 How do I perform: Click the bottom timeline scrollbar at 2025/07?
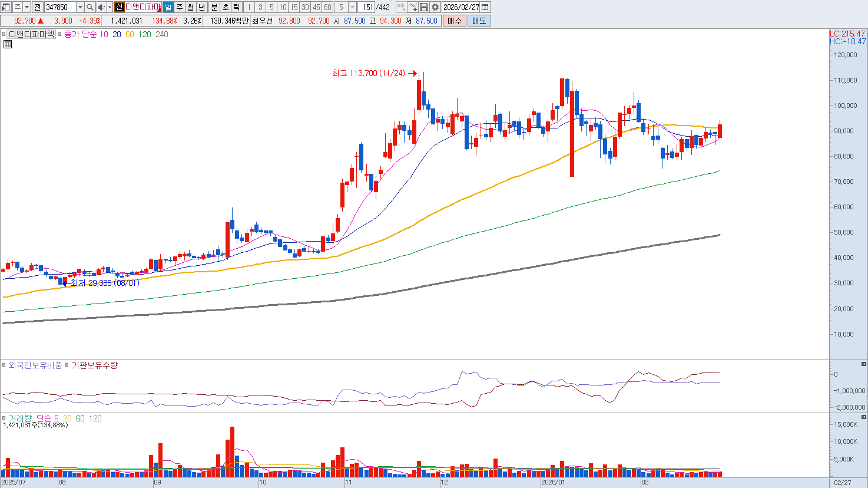tap(14, 483)
